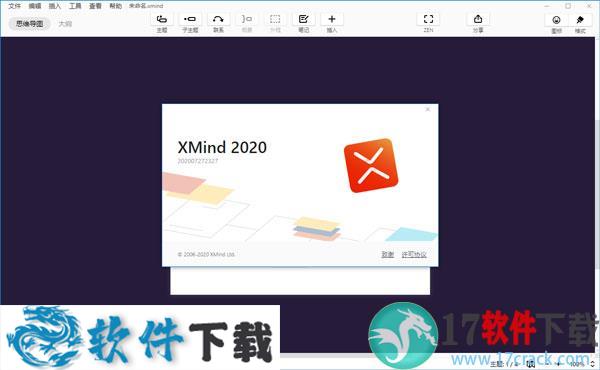Open the 查看 (View) menu
Screen dimensions: 600x370
(x=95, y=6)
